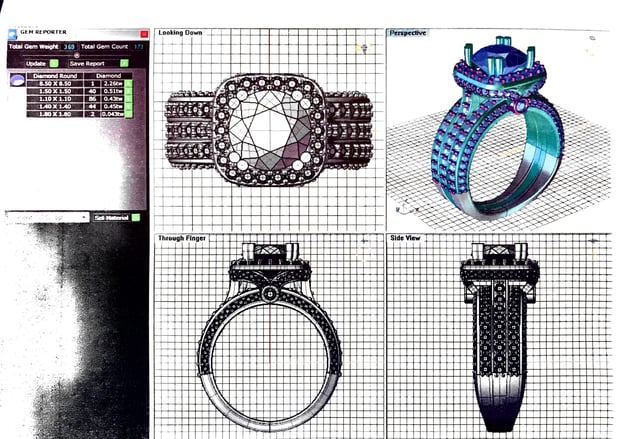Click green icon beside Set Material
The width and height of the screenshot is (619, 439).
click(x=136, y=217)
